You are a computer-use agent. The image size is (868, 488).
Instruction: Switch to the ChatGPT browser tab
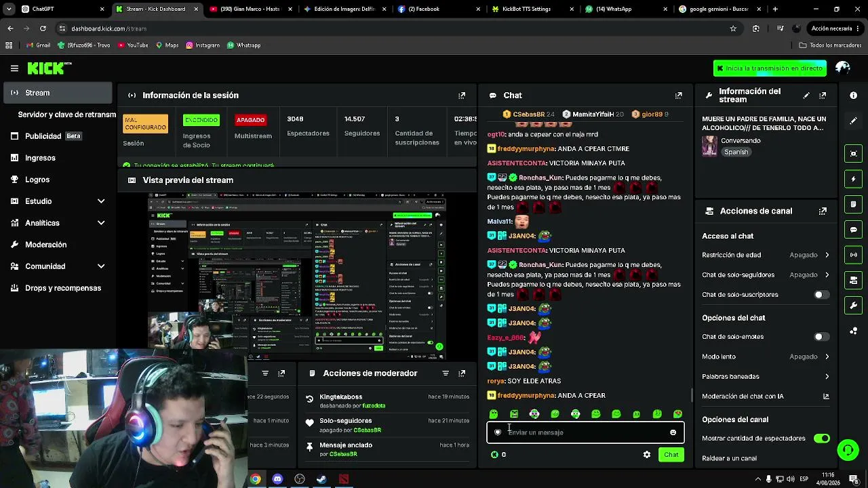(x=62, y=9)
